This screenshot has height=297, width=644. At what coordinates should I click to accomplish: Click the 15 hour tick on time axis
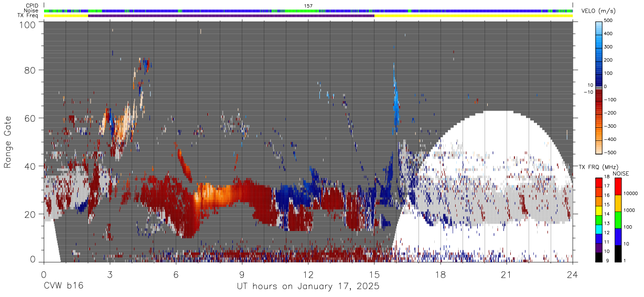374,274
